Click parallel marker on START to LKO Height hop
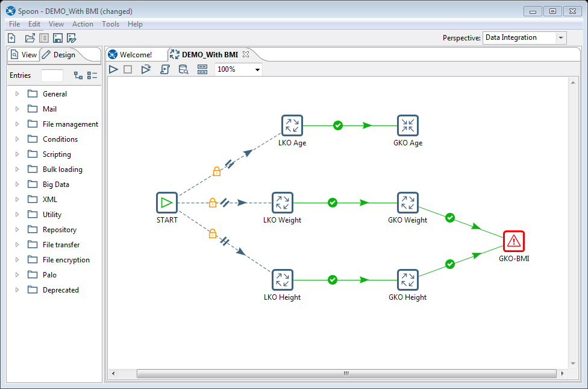This screenshot has width=588, height=389. [x=224, y=241]
